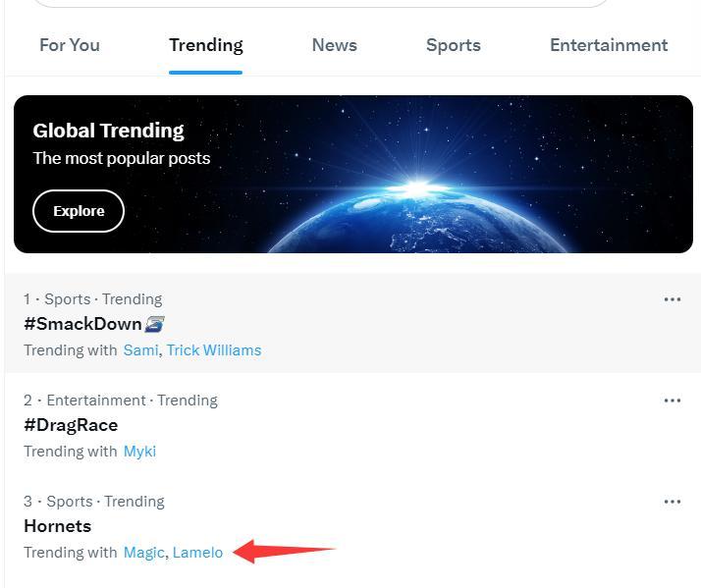Click the SmackDown hashtag emoji icon
The height and width of the screenshot is (588, 701).
tap(154, 324)
